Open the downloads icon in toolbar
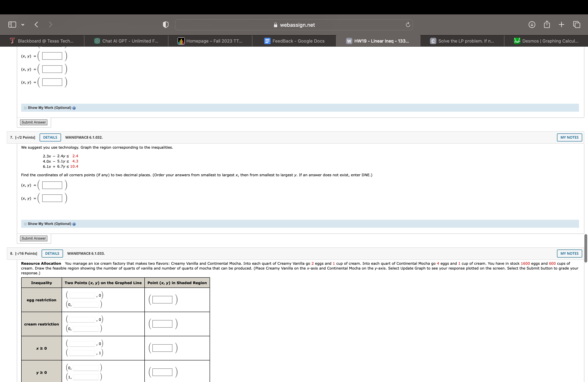 tap(532, 25)
